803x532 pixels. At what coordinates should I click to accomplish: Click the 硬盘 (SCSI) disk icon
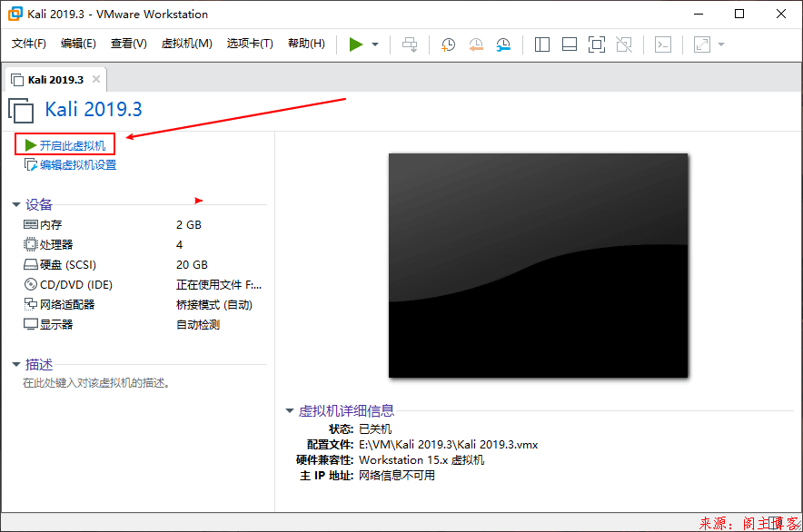[30, 265]
